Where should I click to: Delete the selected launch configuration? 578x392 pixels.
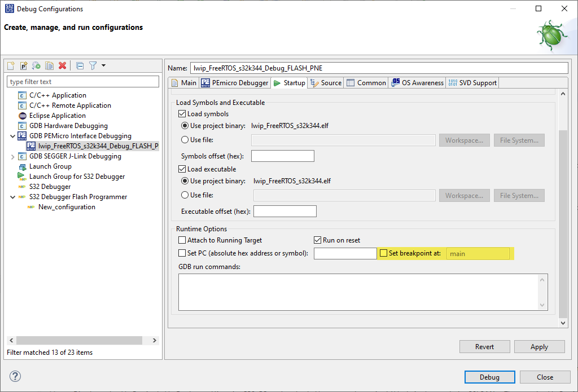pos(63,65)
